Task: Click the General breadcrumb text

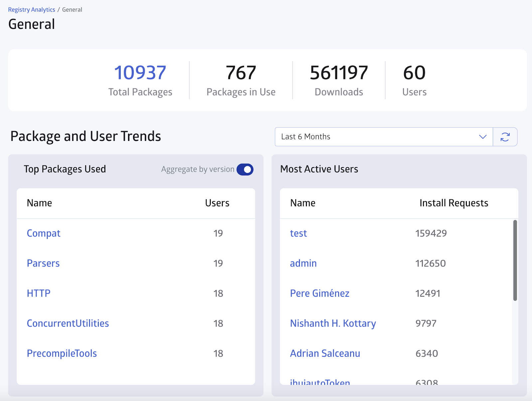Action: tap(72, 10)
